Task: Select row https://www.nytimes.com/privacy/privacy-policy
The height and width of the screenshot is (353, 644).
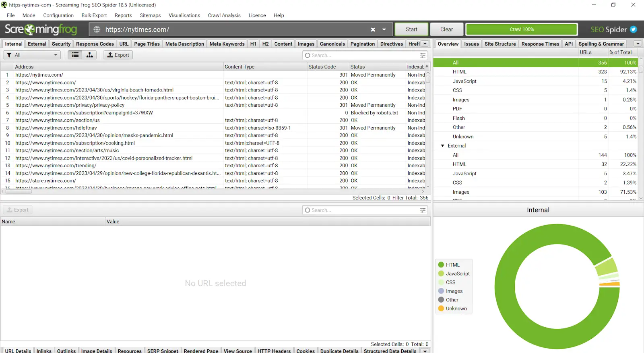Action: coord(213,105)
